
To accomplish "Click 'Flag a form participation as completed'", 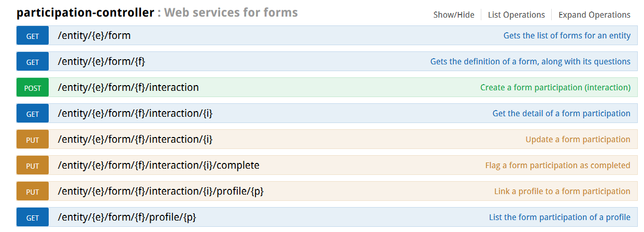I will point(557,166).
